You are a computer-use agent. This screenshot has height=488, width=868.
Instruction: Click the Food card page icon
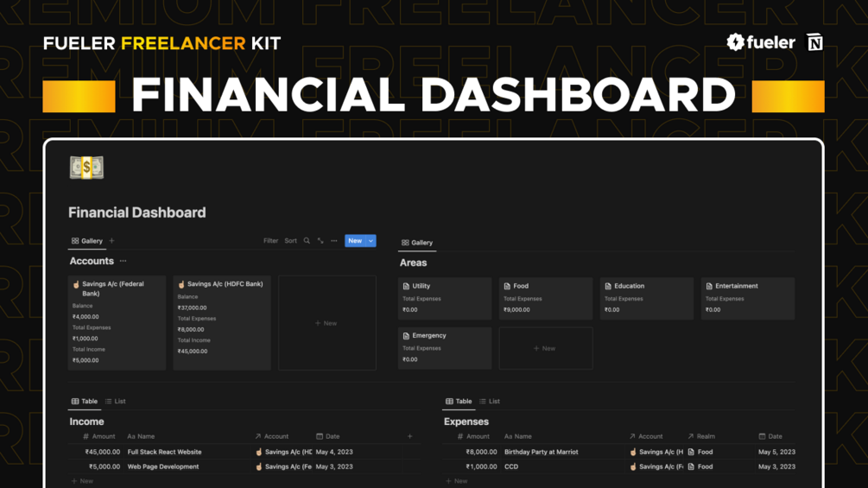pos(507,286)
